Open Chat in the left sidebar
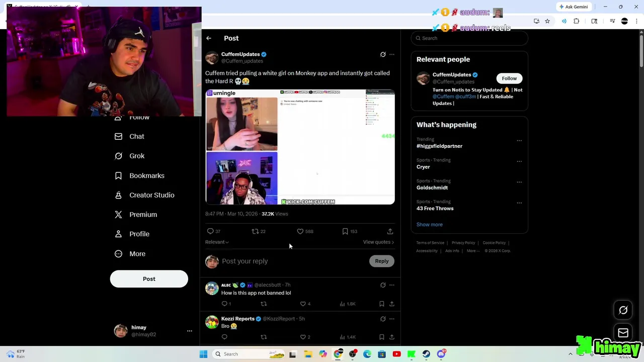 [129, 136]
